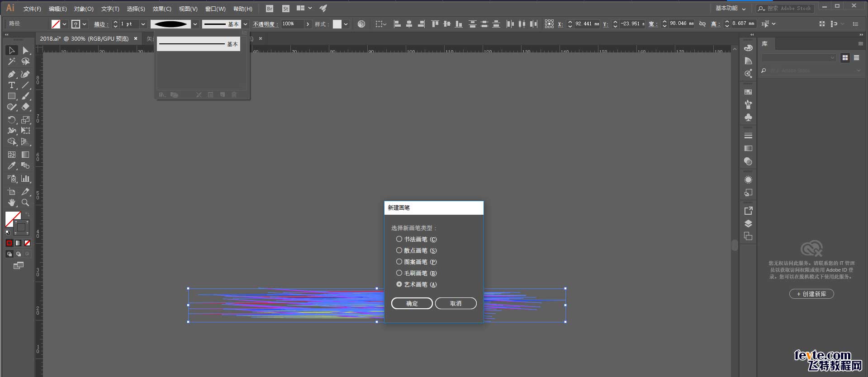Choose Bristle Brush radio option
This screenshot has height=377, width=868.
[x=416, y=273]
